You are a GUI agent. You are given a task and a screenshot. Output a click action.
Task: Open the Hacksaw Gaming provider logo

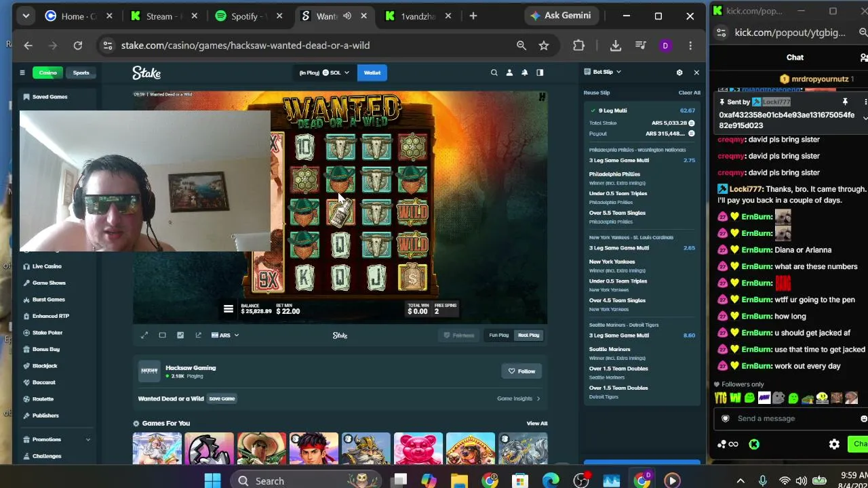pos(149,371)
